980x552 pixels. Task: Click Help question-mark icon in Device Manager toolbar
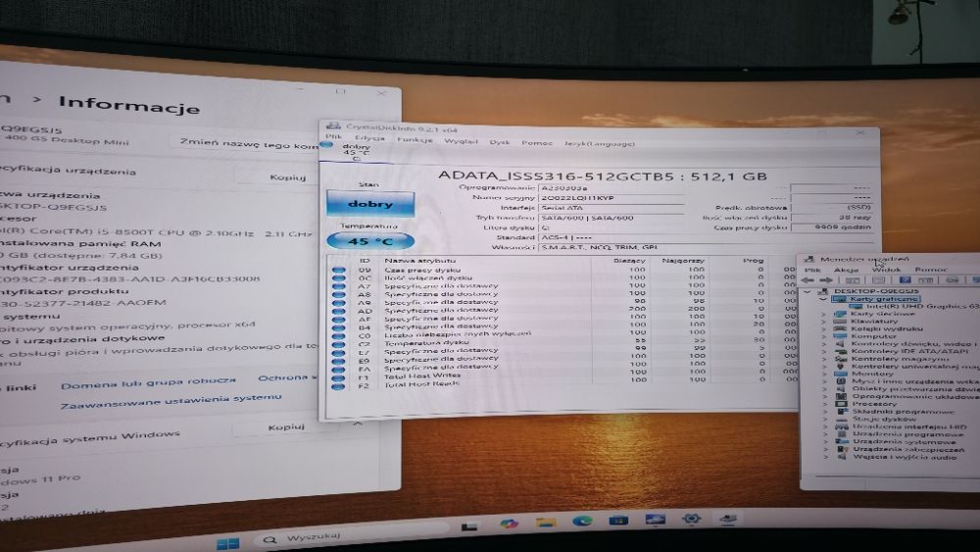point(904,280)
